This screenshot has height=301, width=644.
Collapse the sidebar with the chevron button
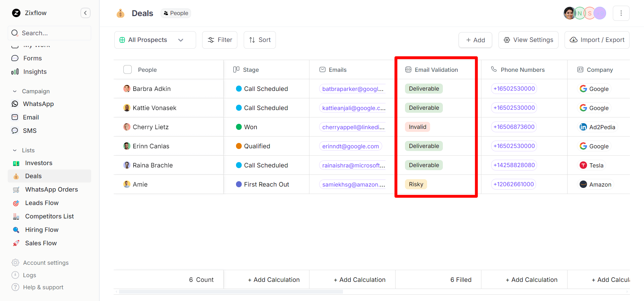(85, 13)
